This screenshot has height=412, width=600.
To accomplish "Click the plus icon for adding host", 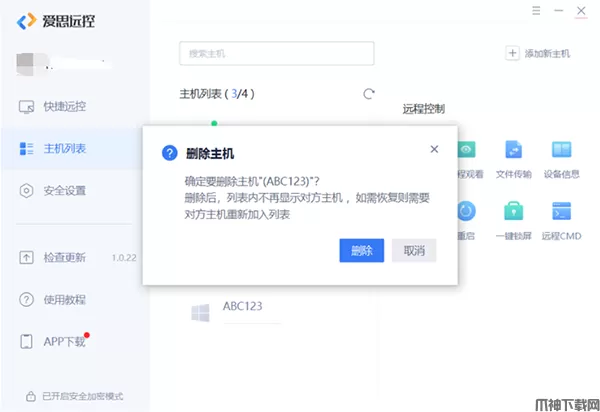I will tap(512, 53).
